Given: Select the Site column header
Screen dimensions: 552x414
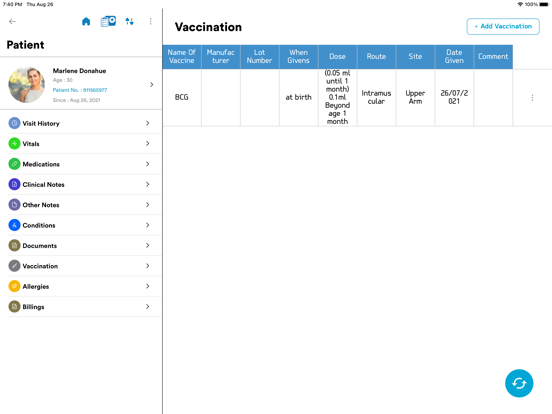Looking at the screenshot, I should point(415,57).
